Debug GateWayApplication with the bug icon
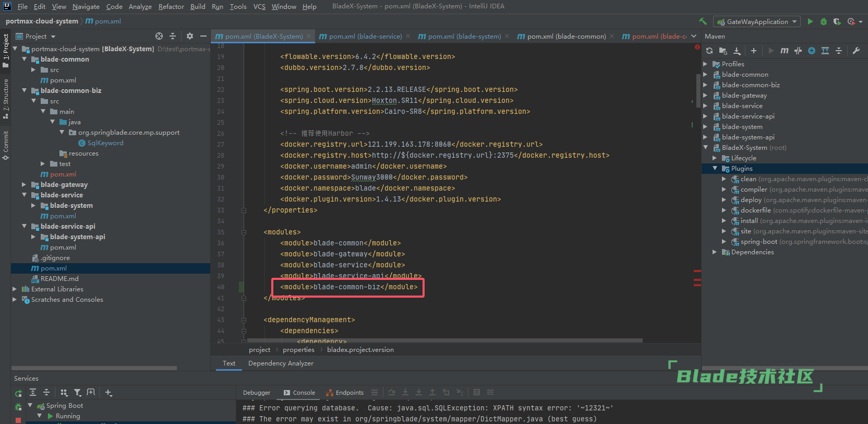Screen dimensions: 868x424 click(824, 21)
